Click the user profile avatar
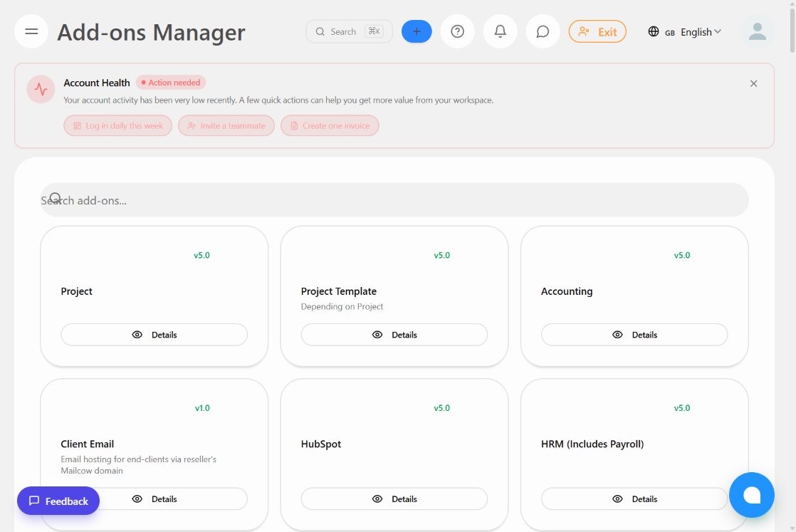 pyautogui.click(x=756, y=31)
